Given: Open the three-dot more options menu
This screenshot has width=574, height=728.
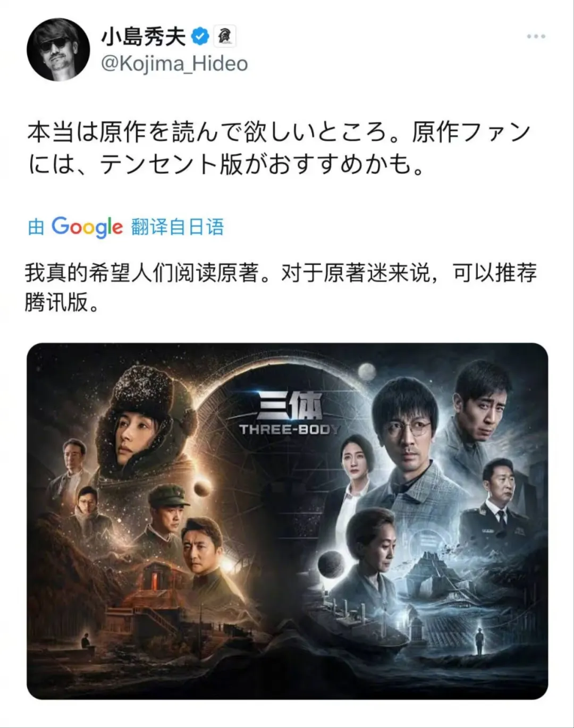Looking at the screenshot, I should pos(536,37).
